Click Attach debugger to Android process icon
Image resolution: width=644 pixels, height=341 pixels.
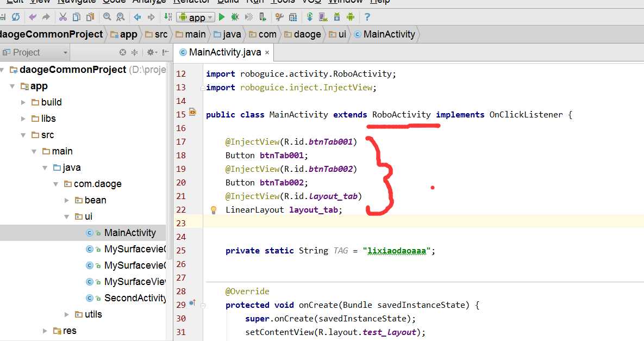coord(262,17)
